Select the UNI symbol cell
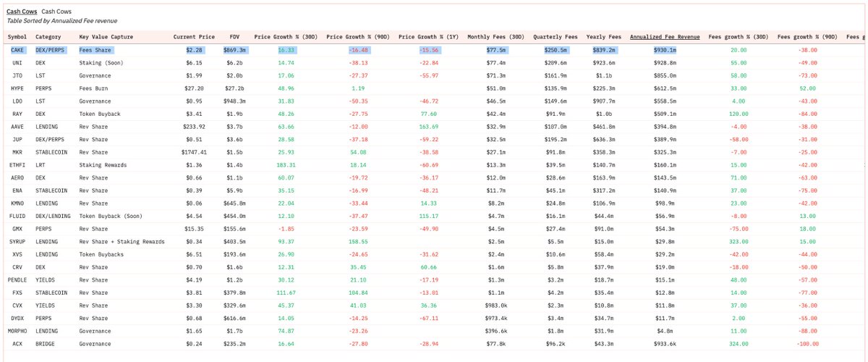The height and width of the screenshot is (362, 868). click(x=18, y=63)
